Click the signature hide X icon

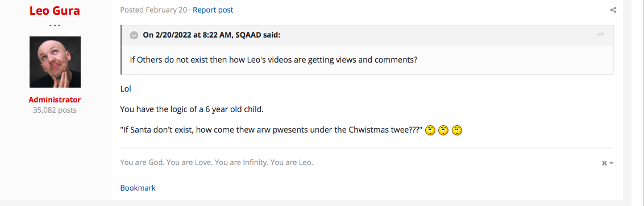pyautogui.click(x=604, y=163)
